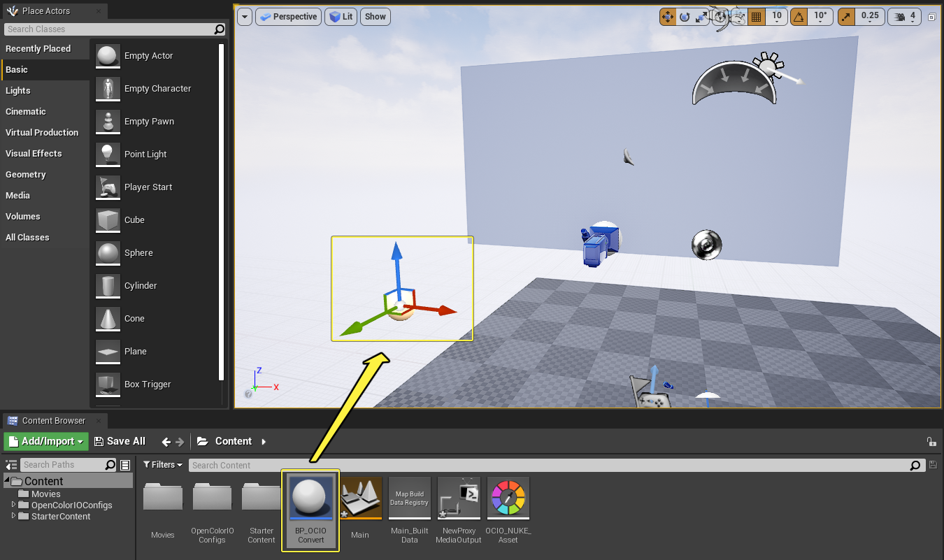Image resolution: width=944 pixels, height=560 pixels.
Task: Select the rotate gizmo tool
Action: (685, 17)
